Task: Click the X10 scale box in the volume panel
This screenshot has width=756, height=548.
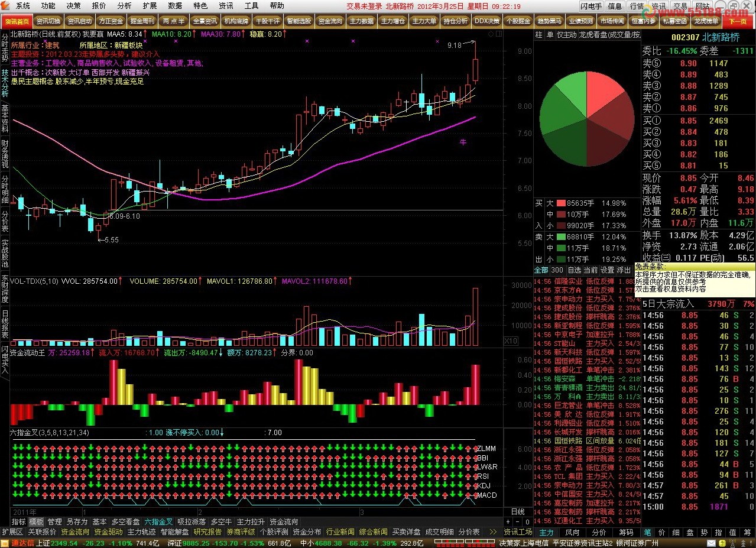Action: click(x=511, y=341)
